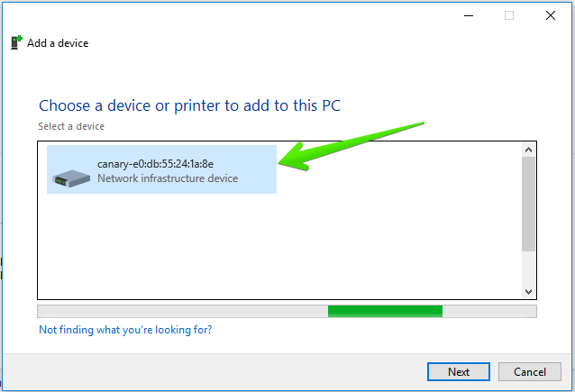Click the device list scrollbar thumb
575x392 pixels.
(528, 204)
